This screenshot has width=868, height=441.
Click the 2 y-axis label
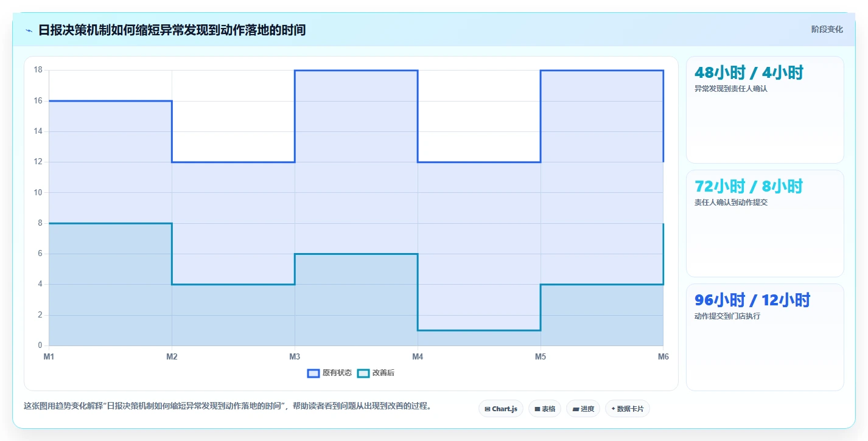(x=40, y=315)
